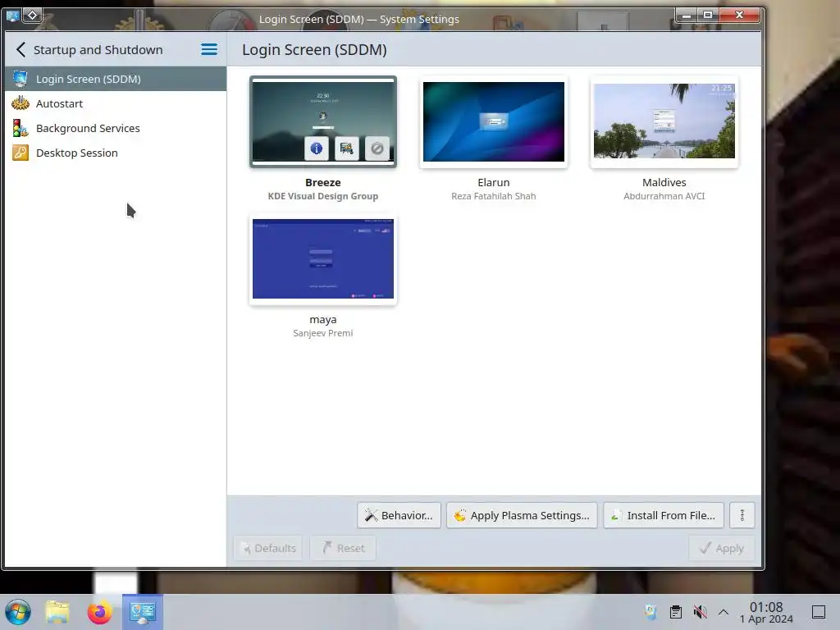Viewport: 840px width, 630px height.
Task: Select Login Screen (SDDM) in sidebar
Action: click(x=115, y=79)
